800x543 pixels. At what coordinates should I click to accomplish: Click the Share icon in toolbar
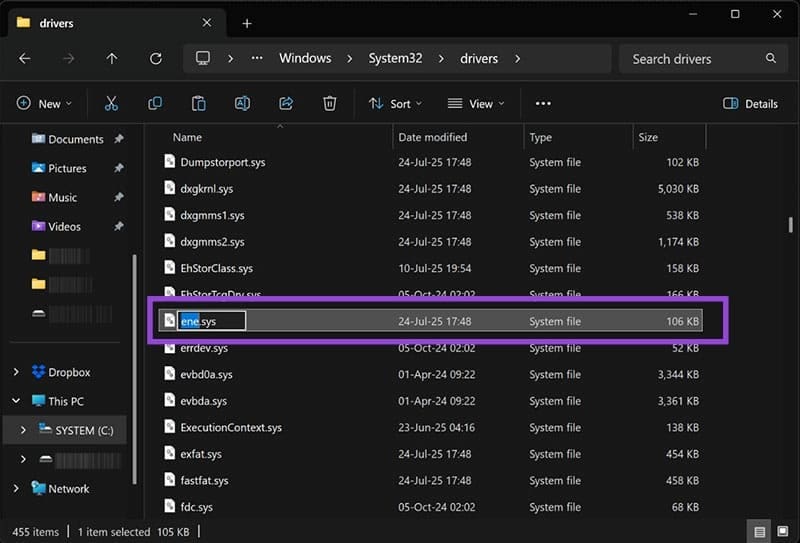286,103
